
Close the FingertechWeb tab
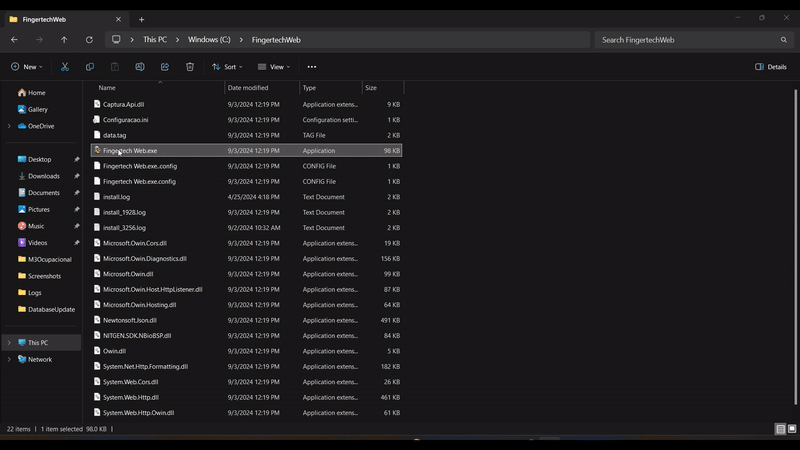click(x=118, y=19)
